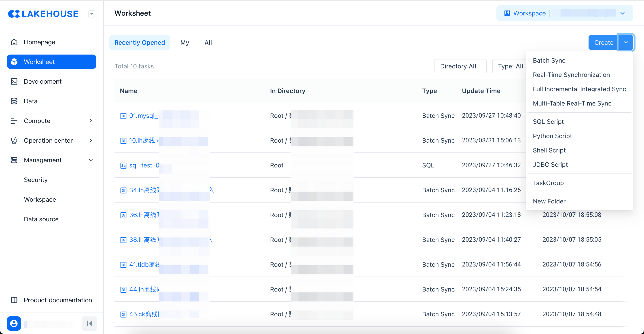Click the Product documentation book icon
The width and height of the screenshot is (644, 334).
(14, 300)
